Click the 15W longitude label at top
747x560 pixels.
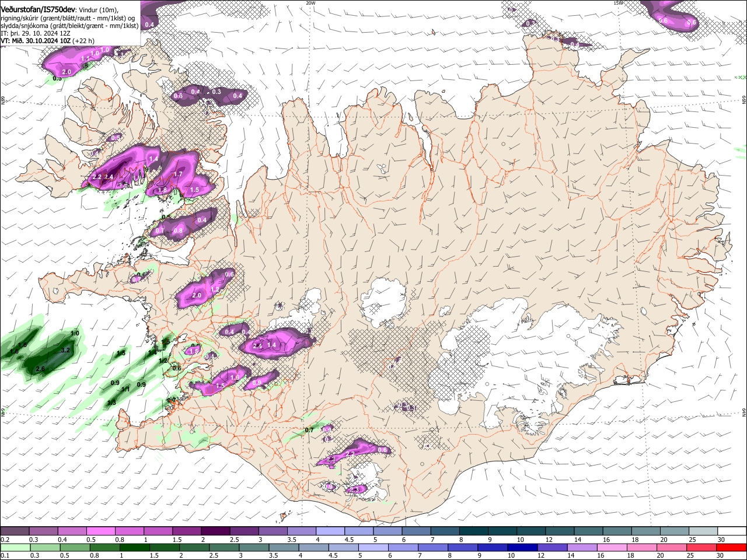(618, 2)
